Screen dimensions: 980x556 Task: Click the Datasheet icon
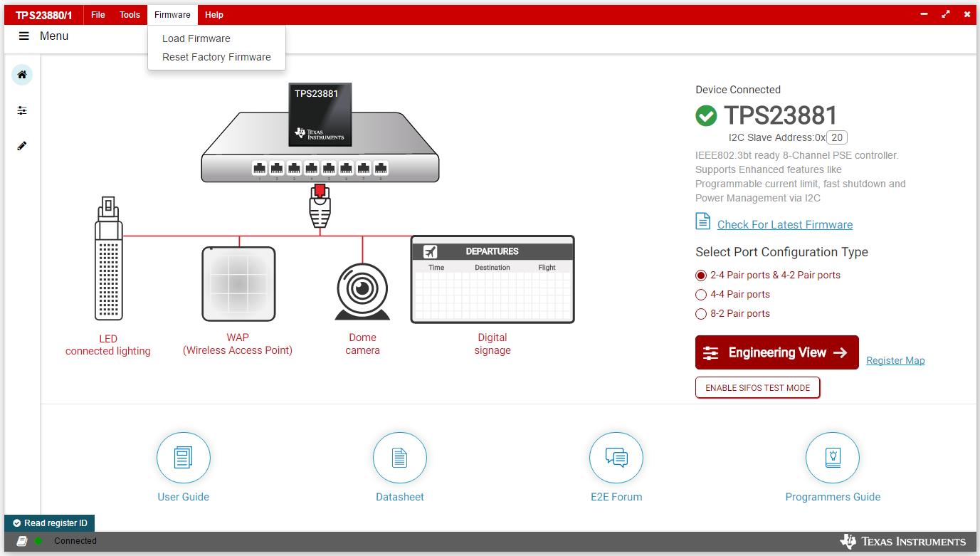[x=399, y=458]
